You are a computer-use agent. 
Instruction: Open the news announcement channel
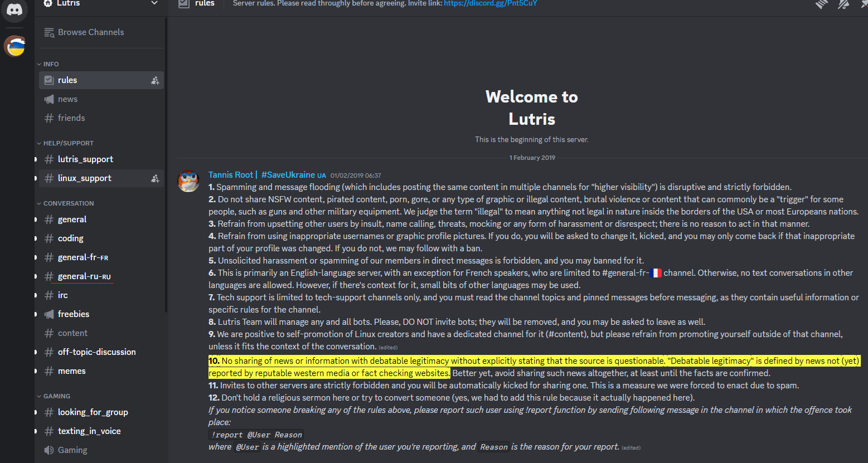(x=101, y=99)
